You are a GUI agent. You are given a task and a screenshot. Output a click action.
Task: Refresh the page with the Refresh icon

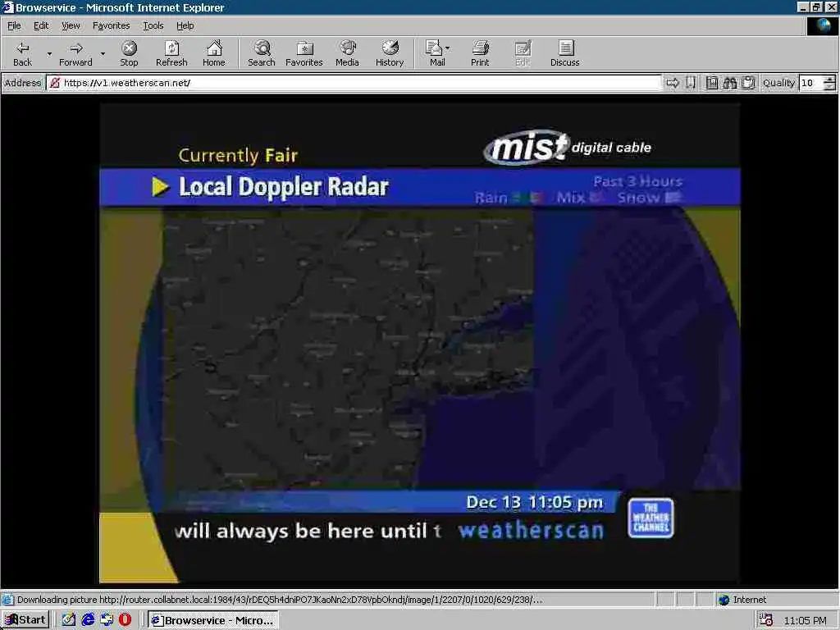point(171,53)
